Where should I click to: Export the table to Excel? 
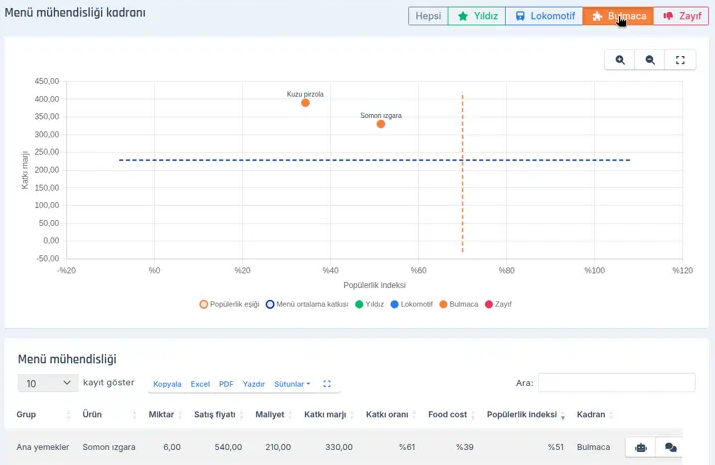[200, 384]
